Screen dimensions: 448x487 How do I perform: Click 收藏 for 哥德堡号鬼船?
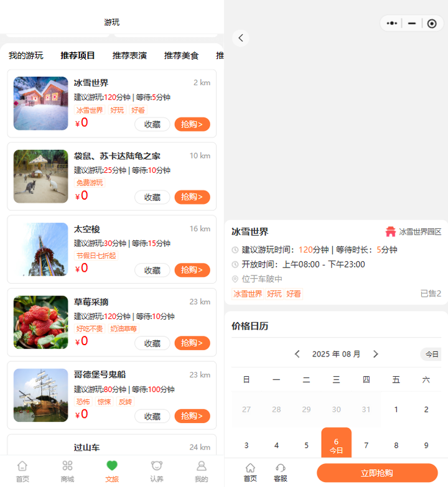[x=152, y=416]
